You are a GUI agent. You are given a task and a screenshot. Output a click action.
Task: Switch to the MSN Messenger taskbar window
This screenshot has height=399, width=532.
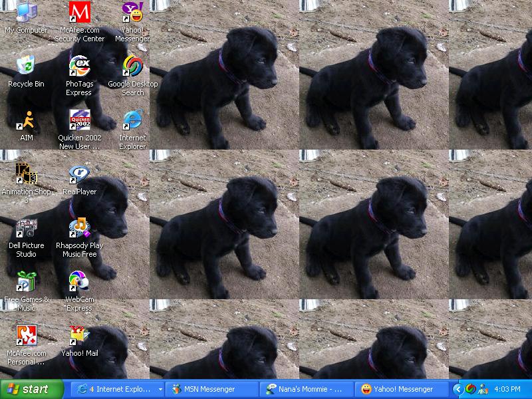212,389
